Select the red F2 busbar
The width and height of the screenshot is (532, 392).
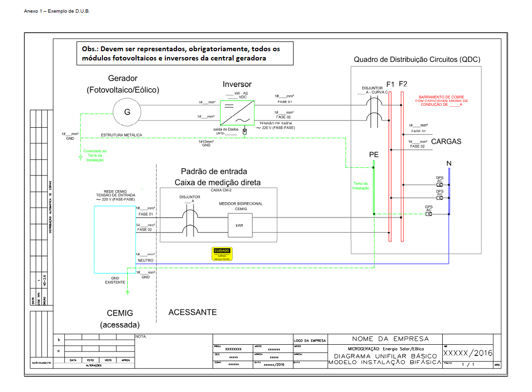tap(402, 166)
